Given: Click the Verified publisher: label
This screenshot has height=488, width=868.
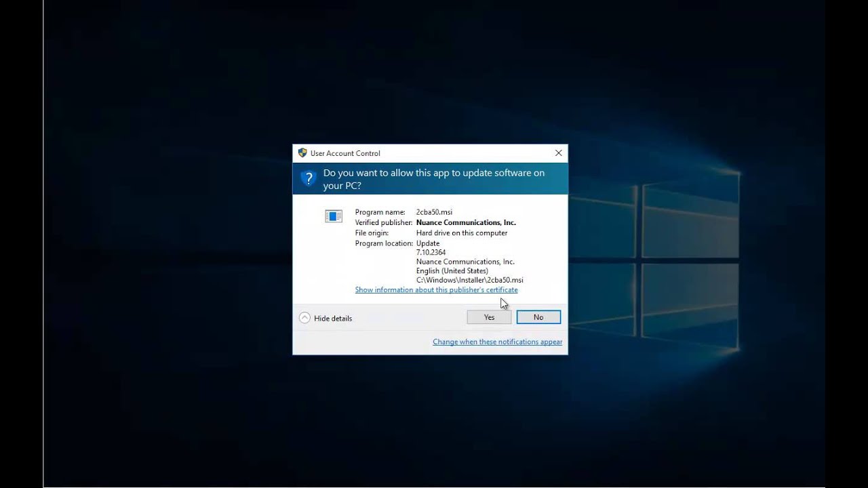Looking at the screenshot, I should (x=384, y=222).
